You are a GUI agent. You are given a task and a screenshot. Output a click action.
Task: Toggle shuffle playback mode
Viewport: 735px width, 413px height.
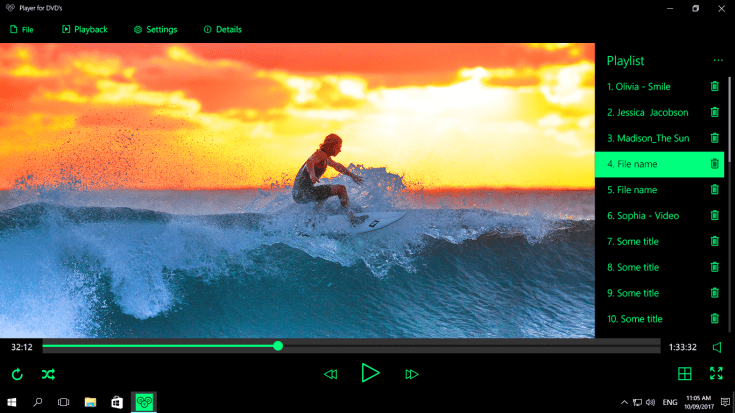tap(48, 375)
